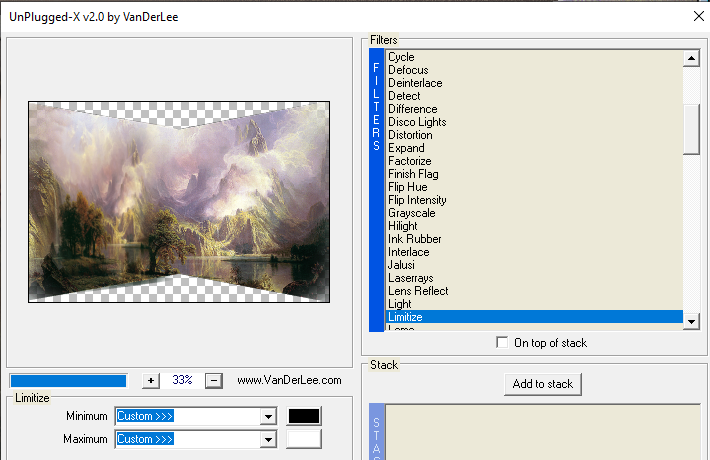Select Ink Rubber filter
Screen dimensions: 710x460
click(534, 239)
